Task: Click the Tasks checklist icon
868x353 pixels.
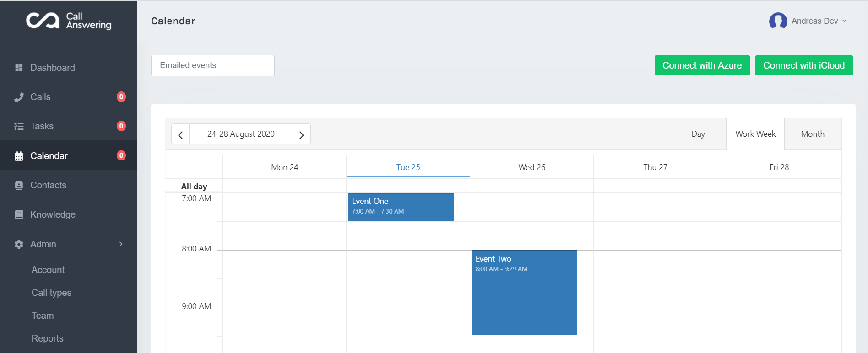Action: (x=19, y=126)
